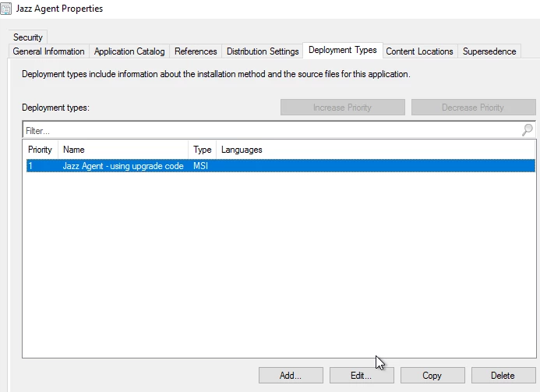Open the Application Catalog tab
Screen dimensions: 540x392
[129, 51]
